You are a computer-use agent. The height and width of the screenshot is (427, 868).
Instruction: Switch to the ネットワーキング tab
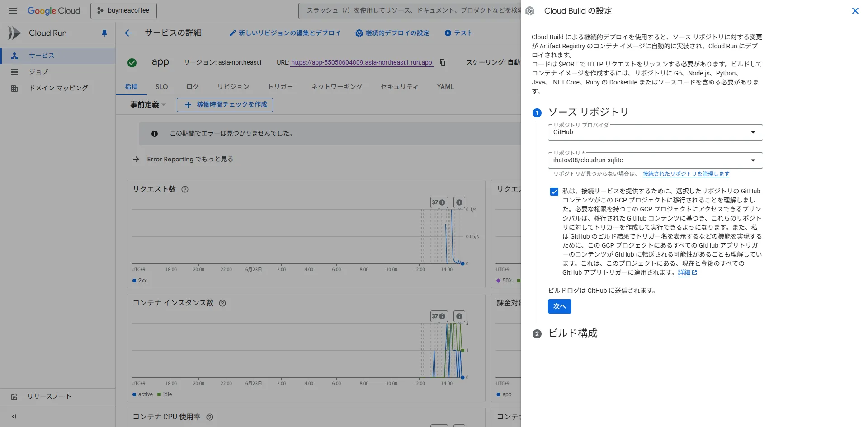[337, 87]
